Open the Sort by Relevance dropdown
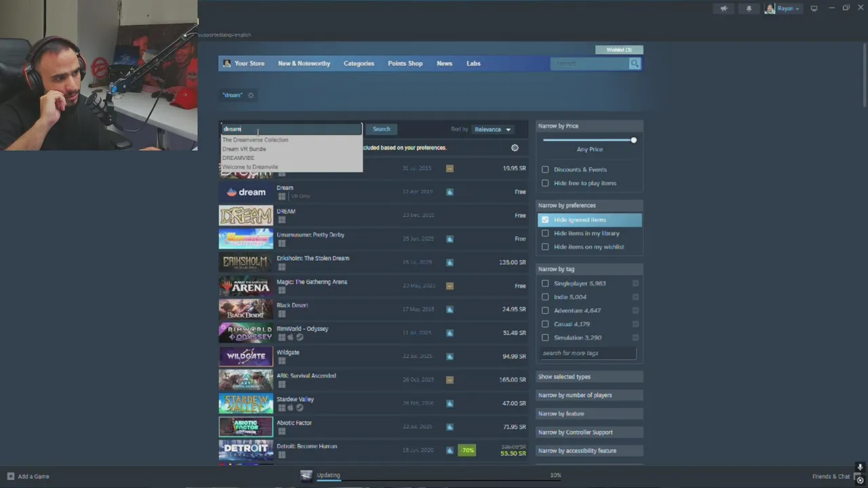Image resolution: width=868 pixels, height=488 pixels. click(x=492, y=129)
